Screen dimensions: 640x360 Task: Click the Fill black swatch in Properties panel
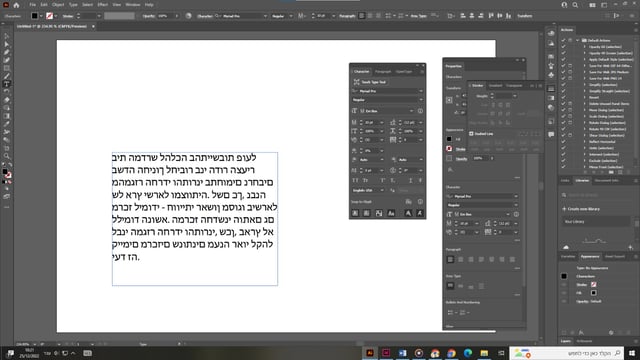(x=449, y=139)
